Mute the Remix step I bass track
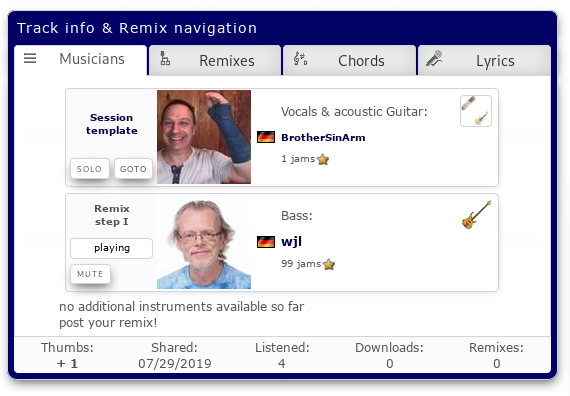570x396 pixels. pyautogui.click(x=90, y=274)
